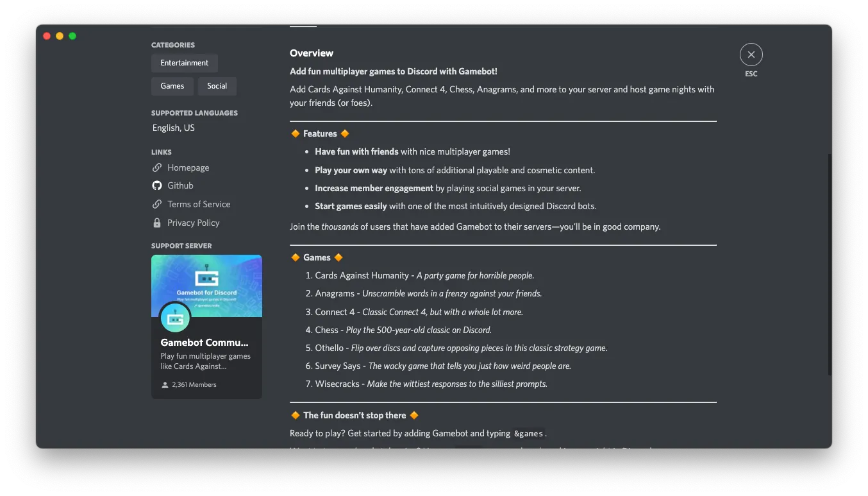Click the "Have fun with friends" bullet

point(413,152)
